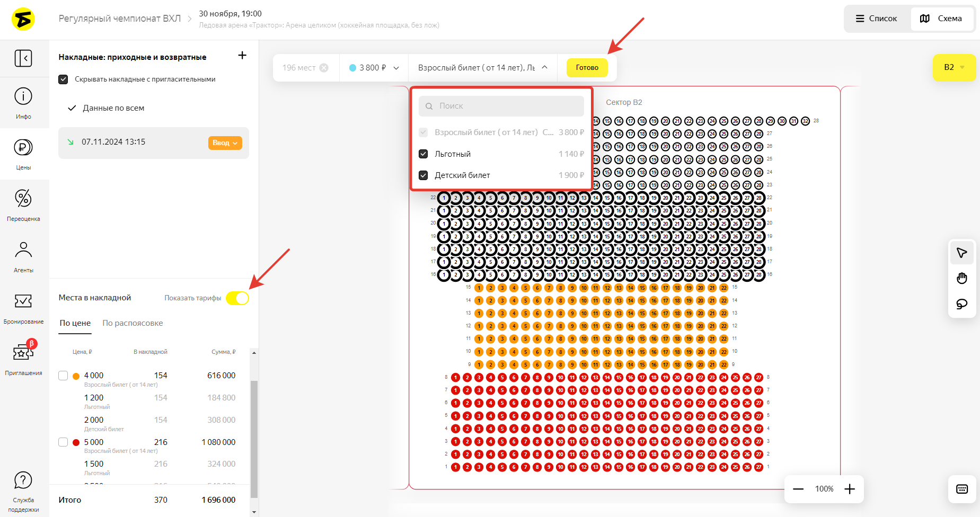Select the hand pan tool
980x517 pixels.
coord(961,279)
